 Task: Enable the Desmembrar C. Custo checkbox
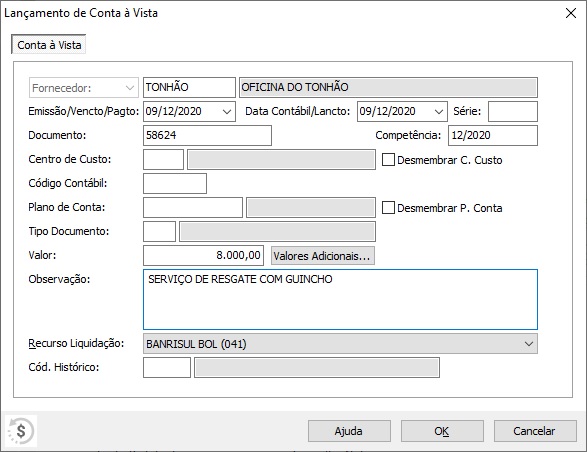coord(388,160)
